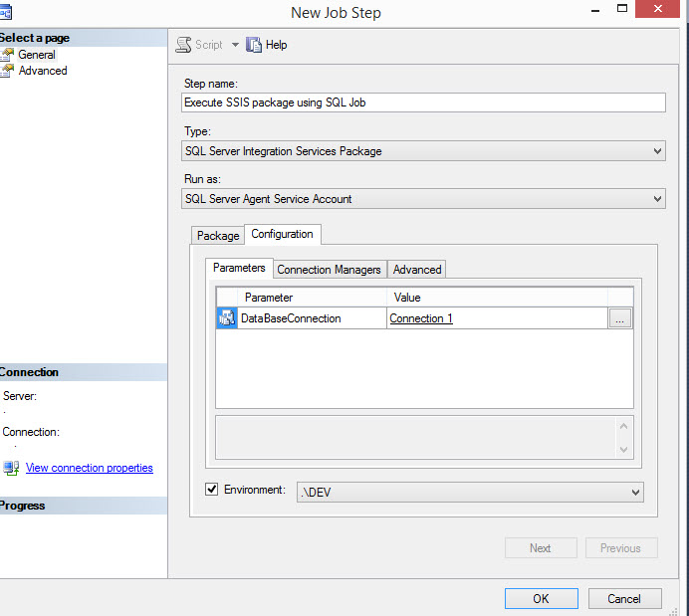Image resolution: width=689 pixels, height=616 pixels.
Task: Open the Environment .\DEV dropdown
Action: point(470,493)
